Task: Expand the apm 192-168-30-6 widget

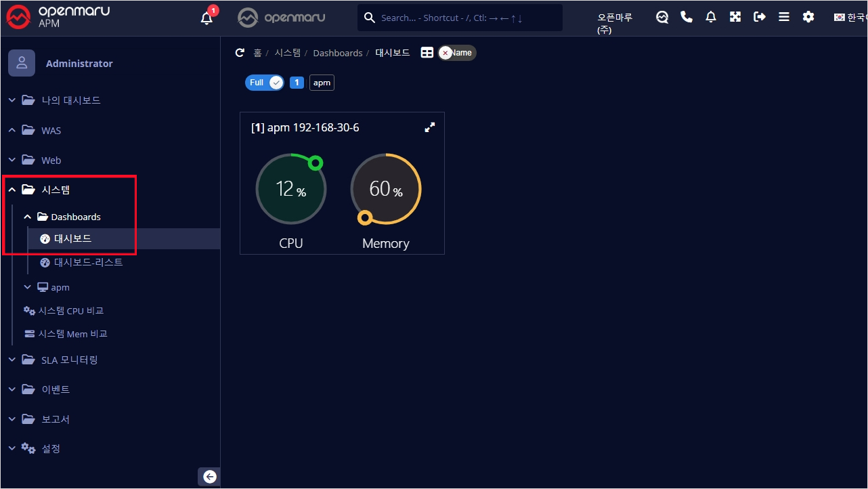Action: click(429, 127)
